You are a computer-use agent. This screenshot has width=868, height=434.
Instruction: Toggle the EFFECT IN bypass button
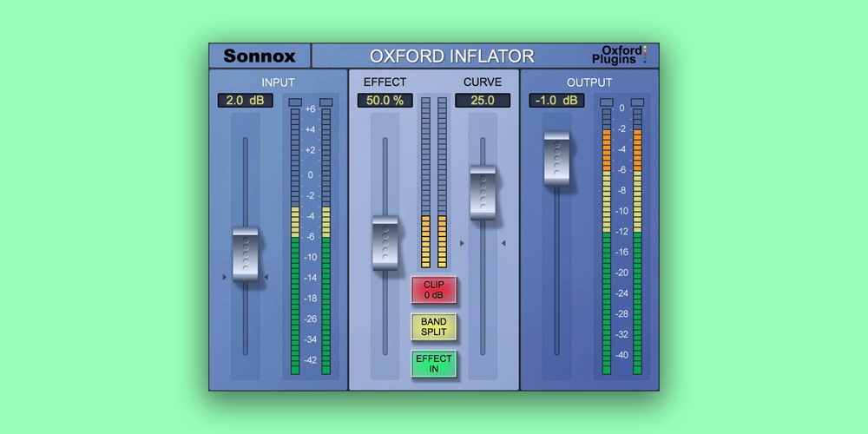pyautogui.click(x=433, y=364)
